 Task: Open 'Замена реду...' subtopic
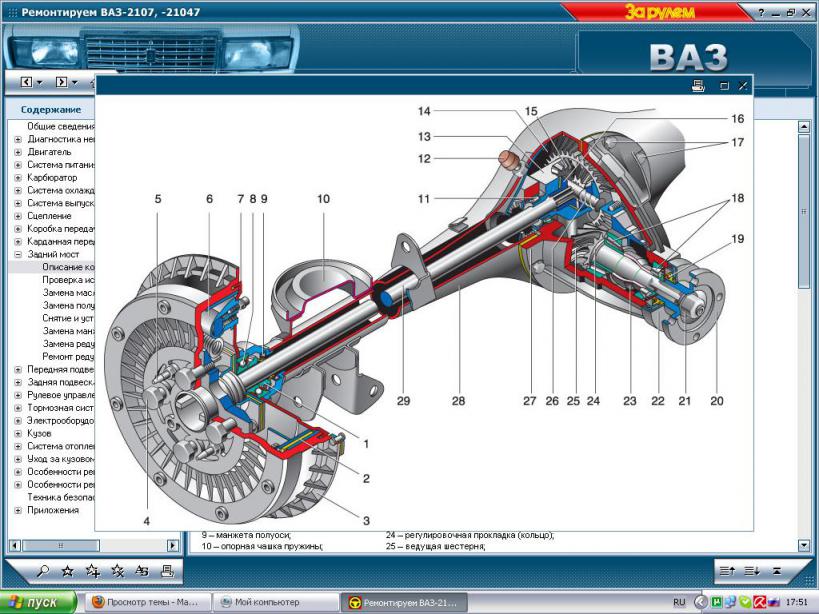[68, 344]
